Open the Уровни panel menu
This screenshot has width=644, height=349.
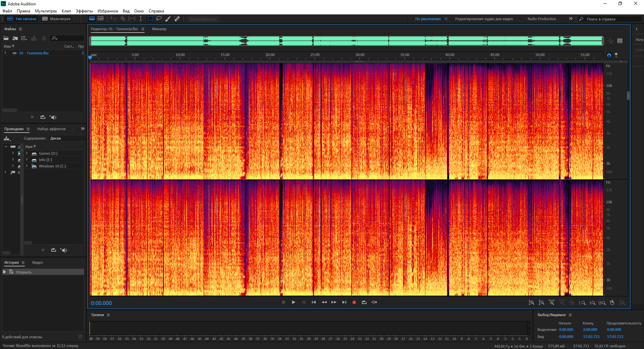point(108,315)
